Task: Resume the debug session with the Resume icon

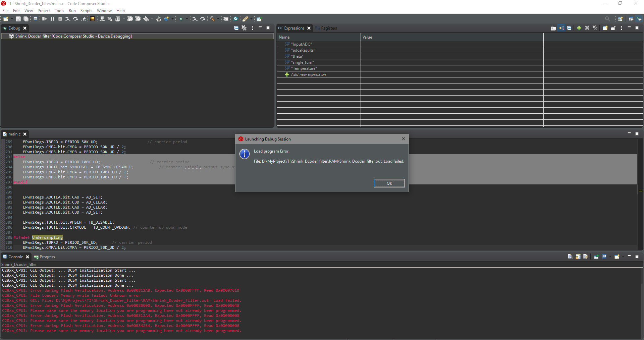Action: [45, 19]
